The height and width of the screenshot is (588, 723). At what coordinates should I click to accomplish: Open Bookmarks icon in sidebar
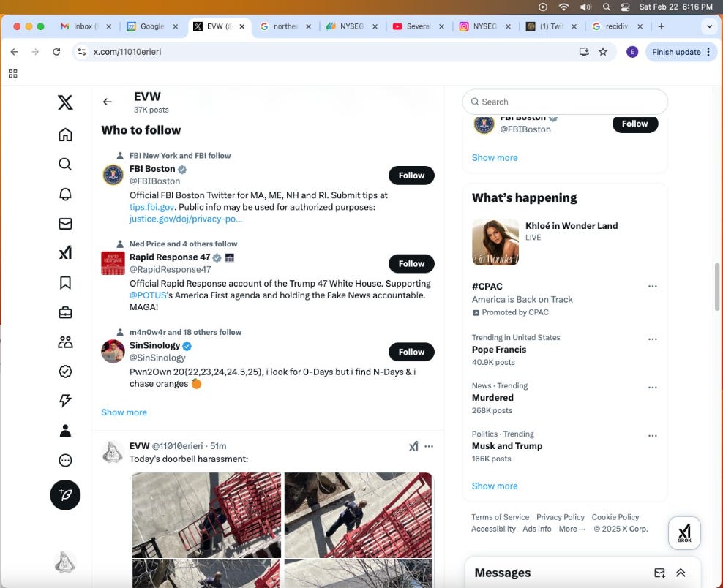[65, 282]
